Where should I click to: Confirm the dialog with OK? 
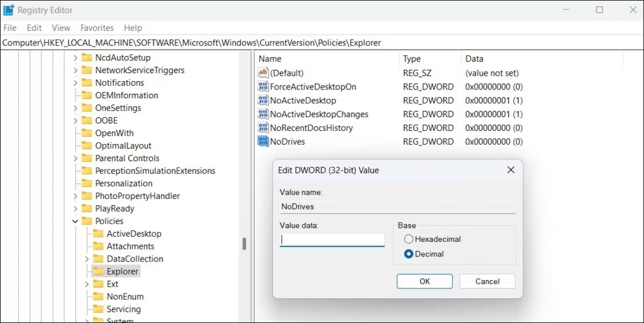[x=425, y=281]
